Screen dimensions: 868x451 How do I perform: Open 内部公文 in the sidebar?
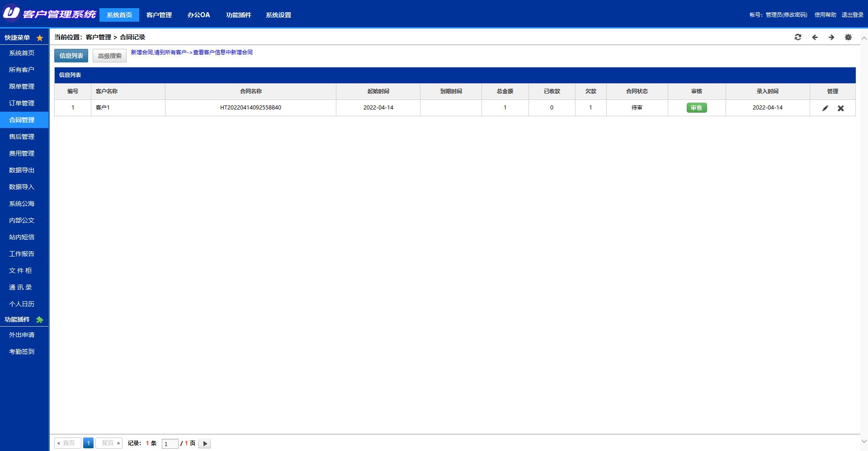(22, 220)
